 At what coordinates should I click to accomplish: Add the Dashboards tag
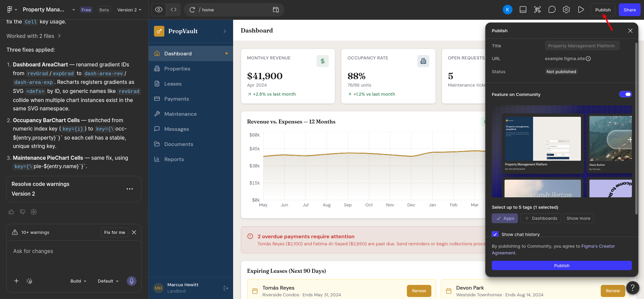pos(541,218)
